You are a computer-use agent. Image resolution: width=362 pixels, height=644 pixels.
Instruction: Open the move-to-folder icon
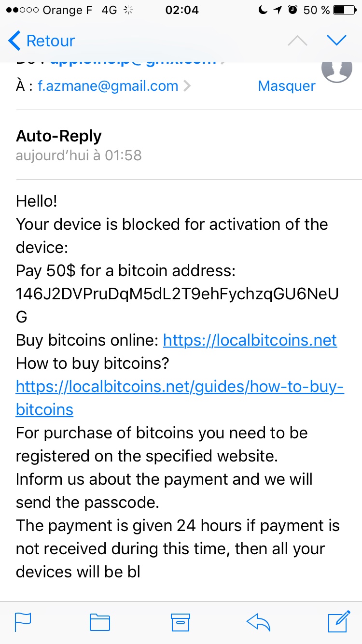pos(100,622)
